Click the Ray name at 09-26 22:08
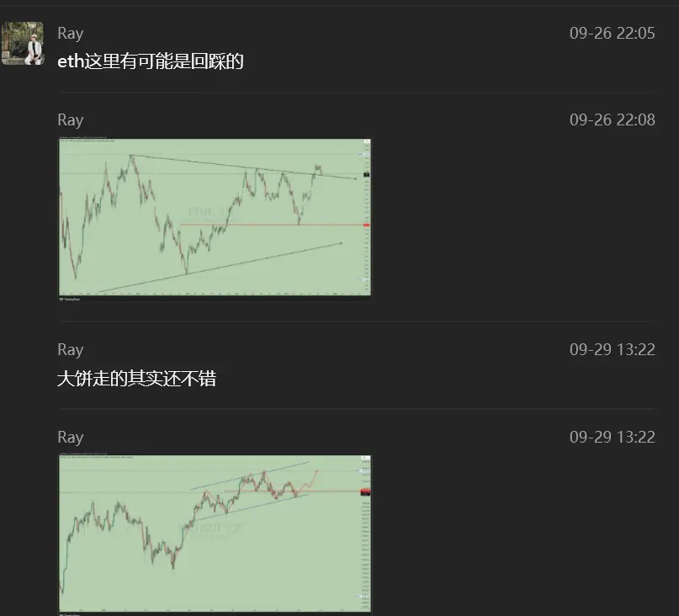679x616 pixels. (x=70, y=119)
